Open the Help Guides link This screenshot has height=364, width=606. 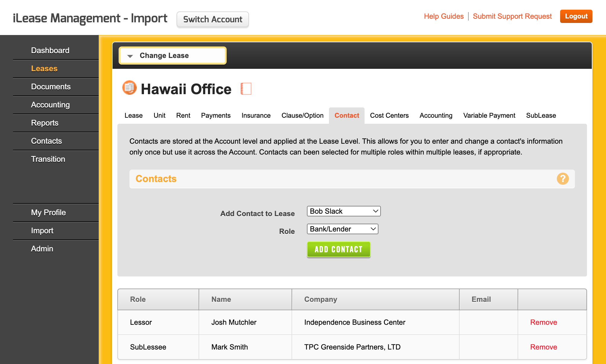coord(444,16)
